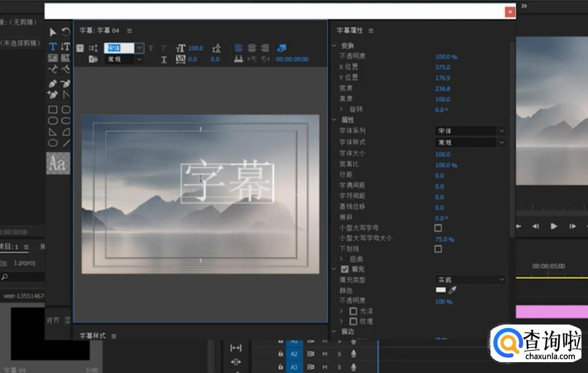
Task: Open the 字体系列 font family dropdown
Action: (x=471, y=131)
